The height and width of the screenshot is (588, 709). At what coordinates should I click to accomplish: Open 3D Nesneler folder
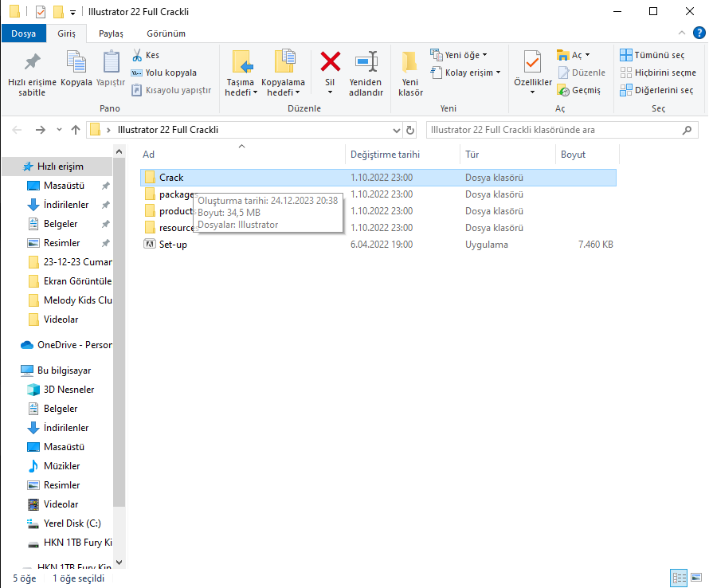pos(61,390)
